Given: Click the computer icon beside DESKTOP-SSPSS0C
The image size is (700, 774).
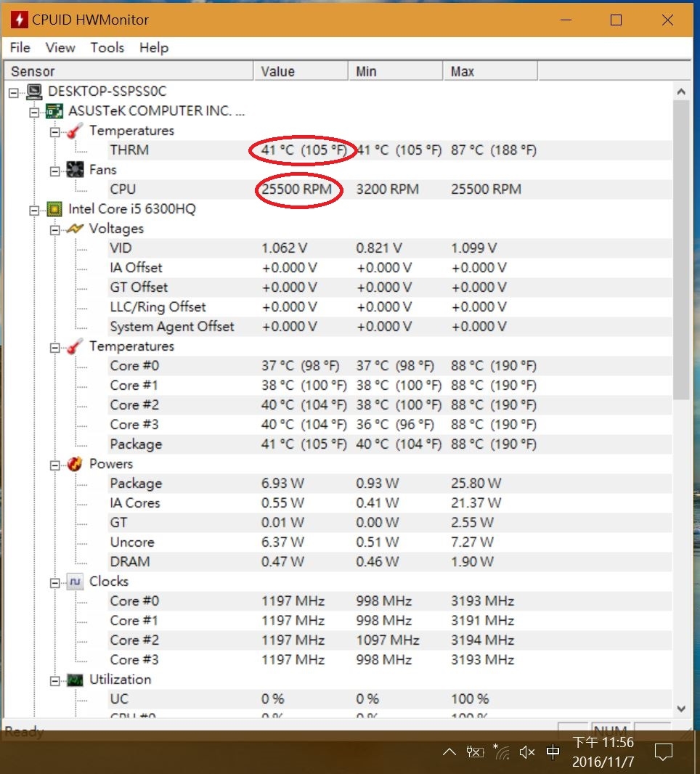Looking at the screenshot, I should [x=34, y=91].
